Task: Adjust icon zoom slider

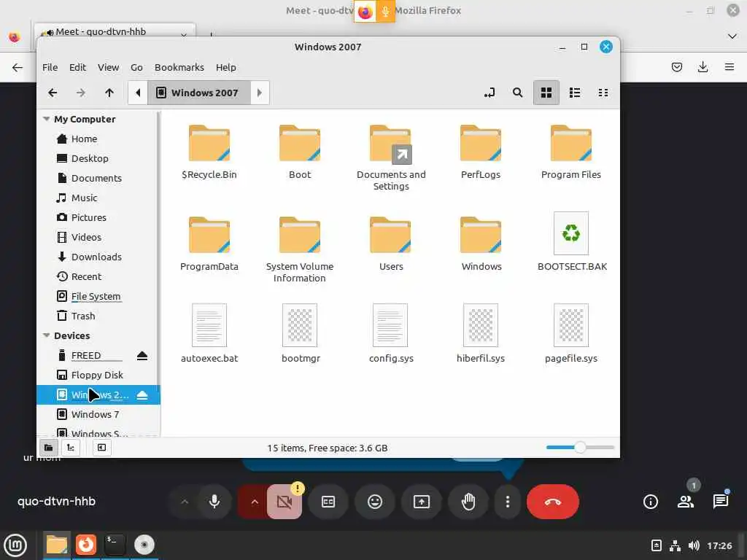Action: pos(580,448)
